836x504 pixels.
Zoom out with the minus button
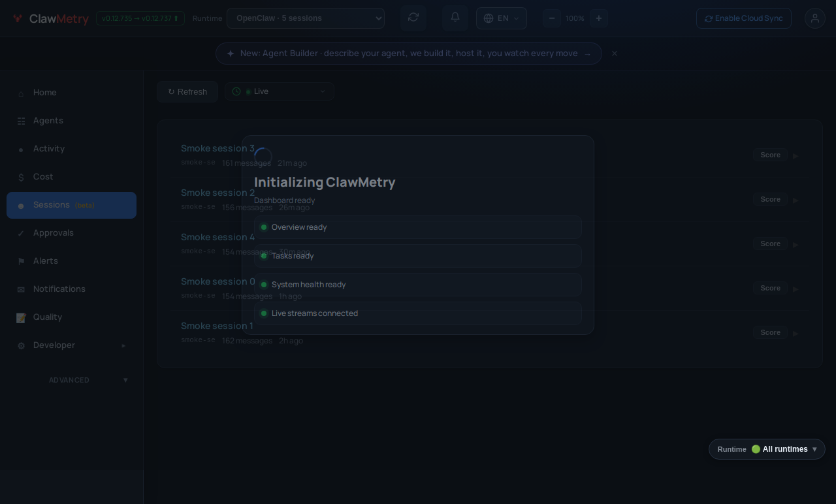[552, 18]
